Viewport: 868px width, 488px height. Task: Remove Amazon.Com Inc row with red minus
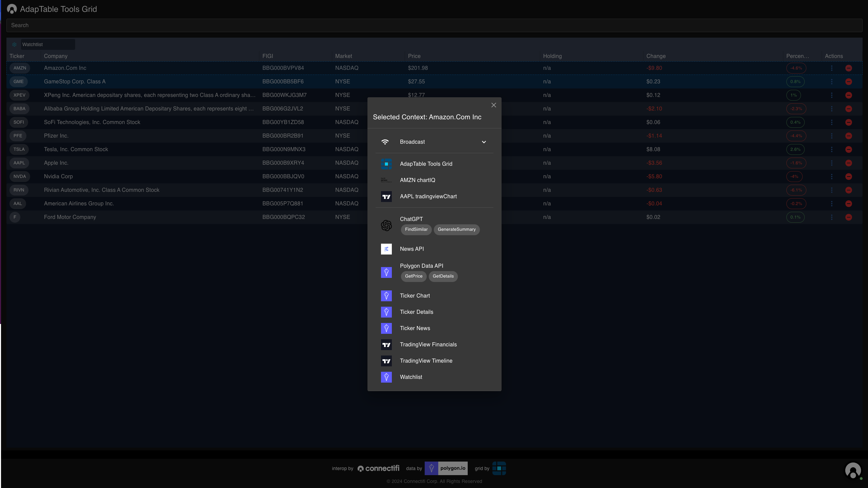coord(849,68)
